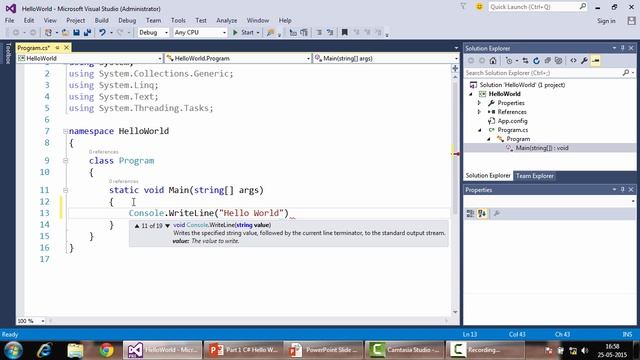Collapse the class Program code block

[x=65, y=161]
